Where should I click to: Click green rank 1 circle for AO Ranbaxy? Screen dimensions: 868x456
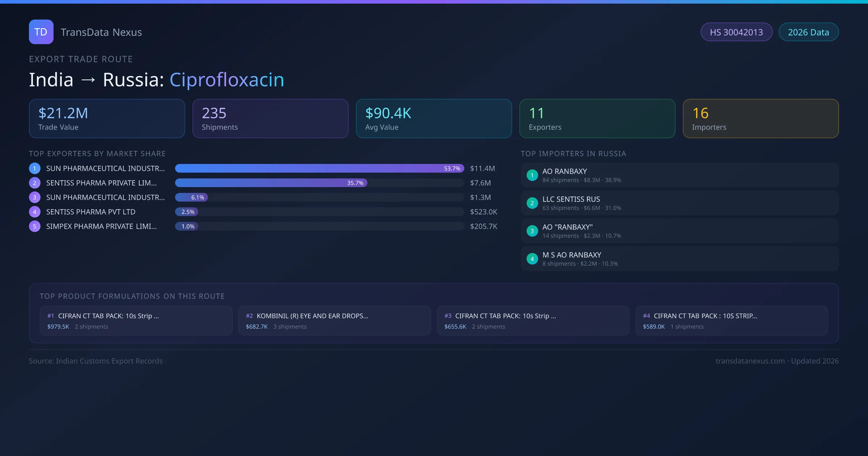tap(532, 175)
